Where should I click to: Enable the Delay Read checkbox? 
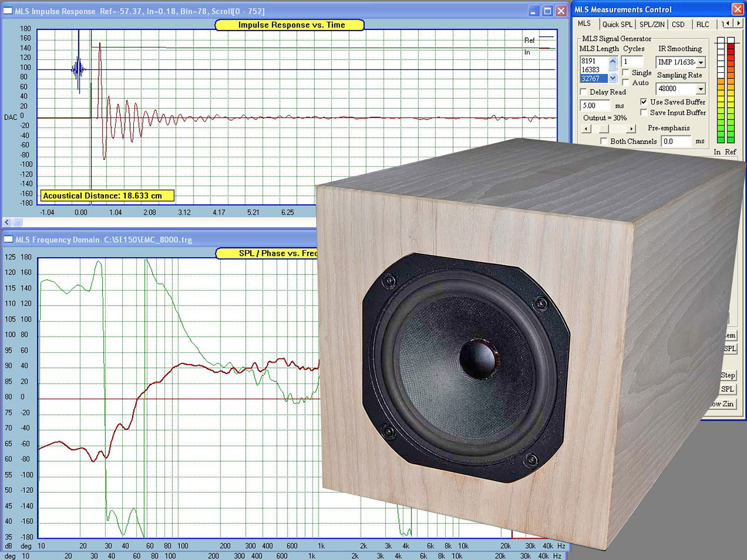pyautogui.click(x=583, y=92)
